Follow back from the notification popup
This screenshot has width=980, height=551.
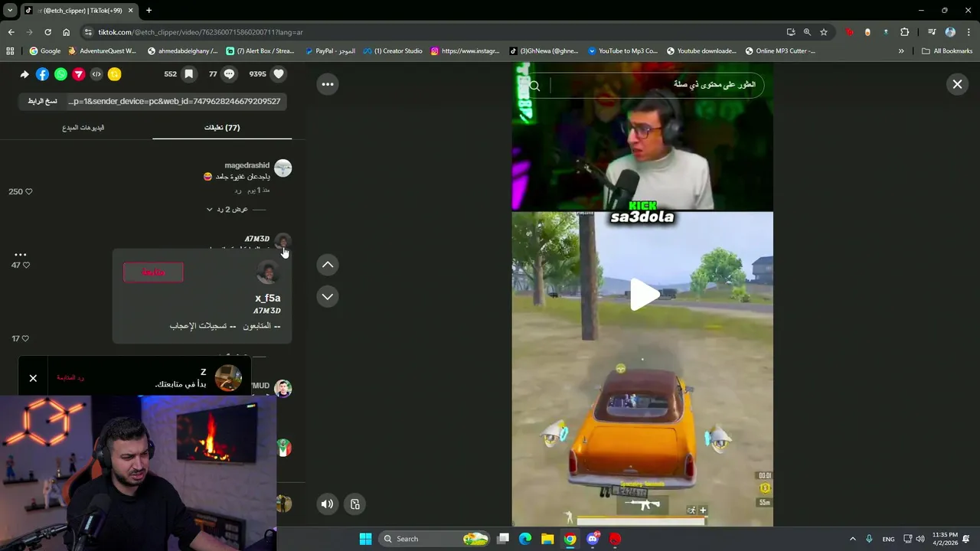coord(70,378)
